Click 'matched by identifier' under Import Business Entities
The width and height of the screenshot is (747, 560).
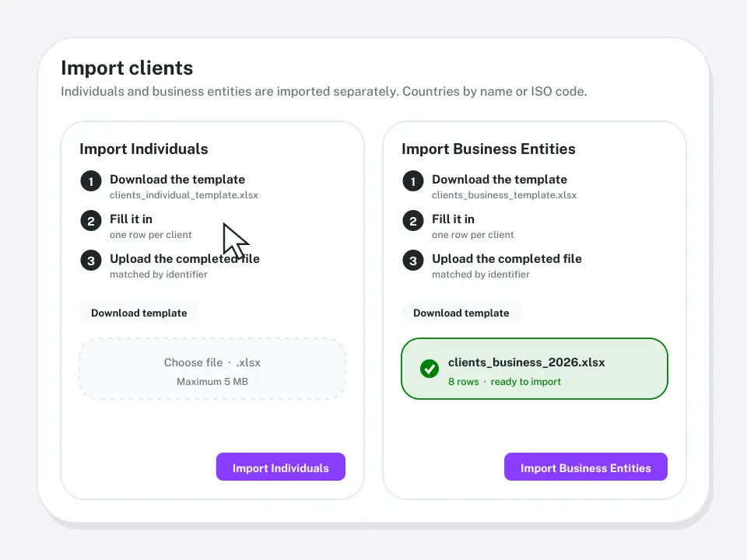click(481, 275)
